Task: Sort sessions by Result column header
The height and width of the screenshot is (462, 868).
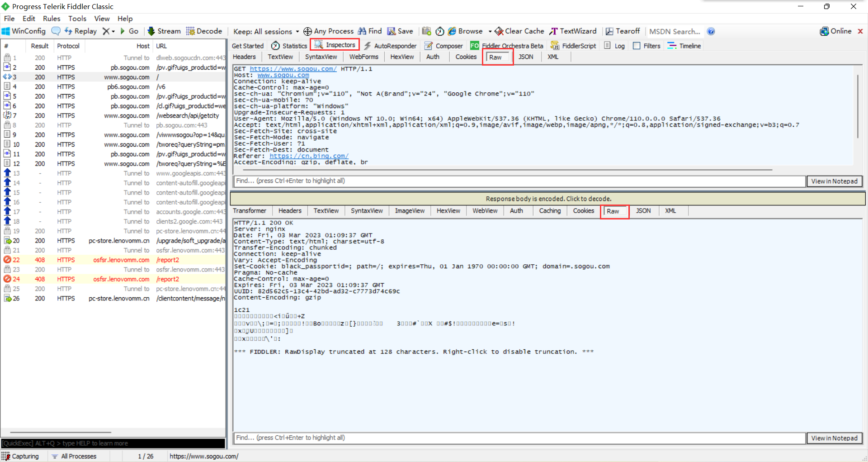Action: coord(39,46)
